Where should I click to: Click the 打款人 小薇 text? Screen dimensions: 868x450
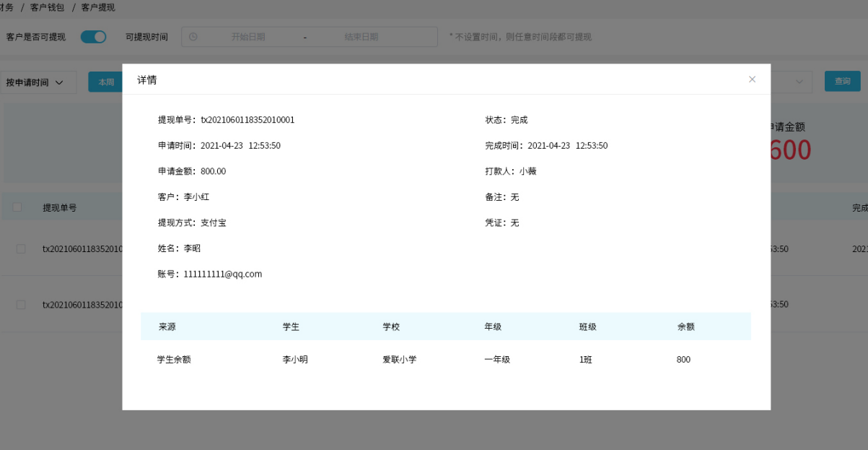click(x=511, y=171)
